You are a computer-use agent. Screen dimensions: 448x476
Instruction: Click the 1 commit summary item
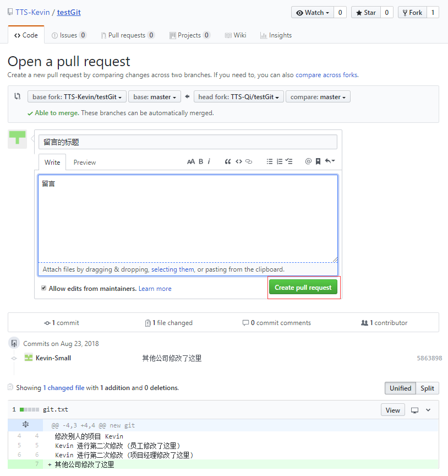point(62,323)
